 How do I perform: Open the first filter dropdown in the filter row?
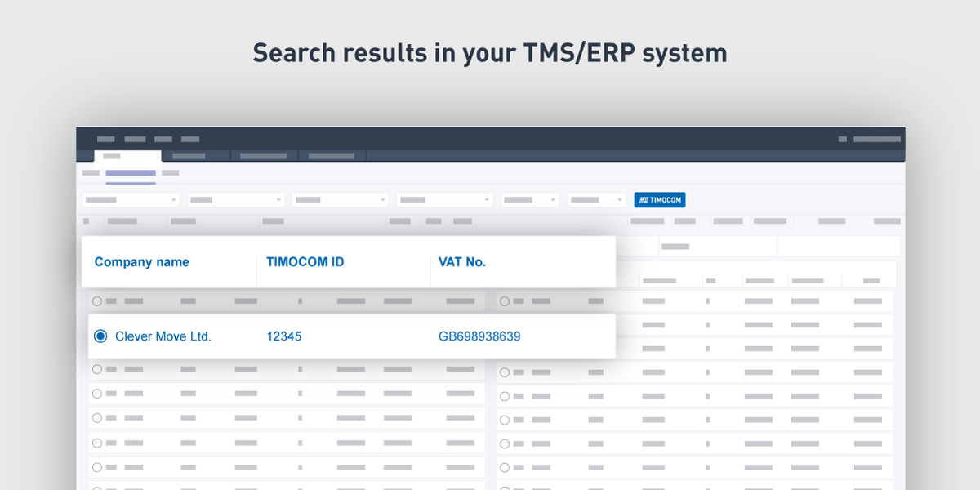click(131, 200)
